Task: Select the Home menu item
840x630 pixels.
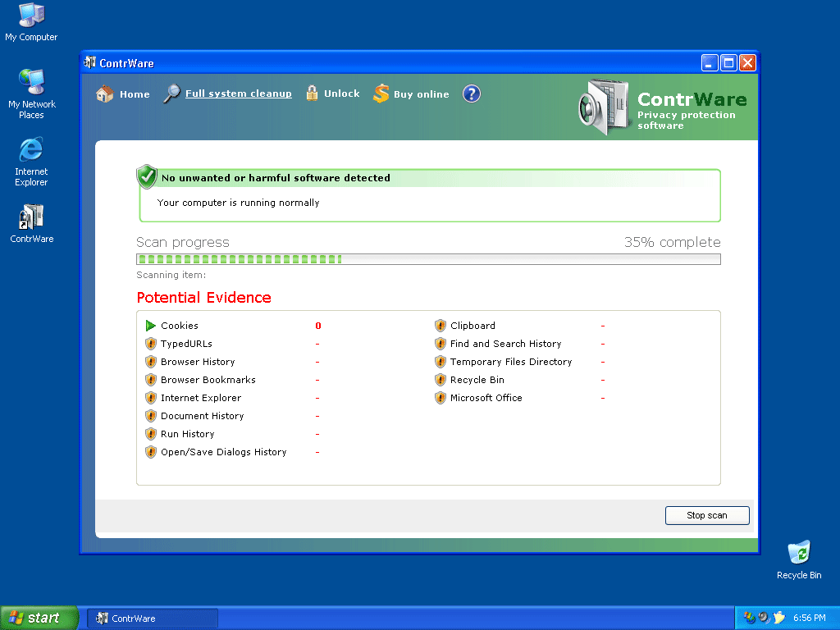Action: tap(135, 94)
